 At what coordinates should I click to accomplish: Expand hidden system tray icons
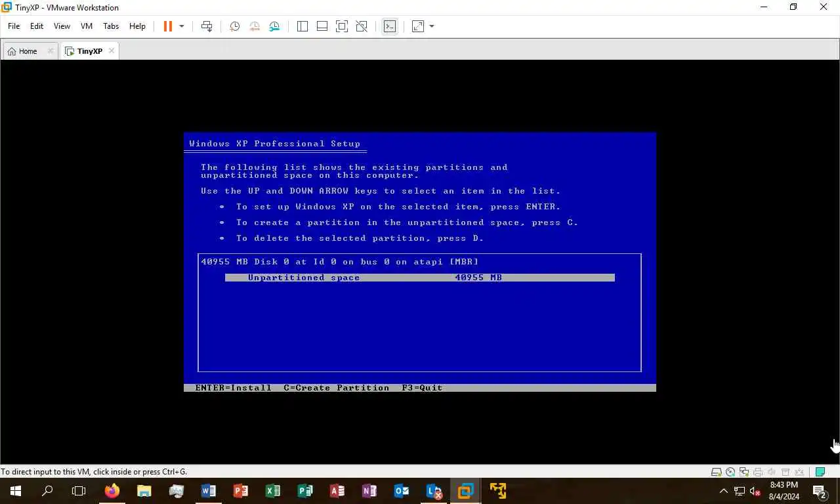pyautogui.click(x=723, y=491)
